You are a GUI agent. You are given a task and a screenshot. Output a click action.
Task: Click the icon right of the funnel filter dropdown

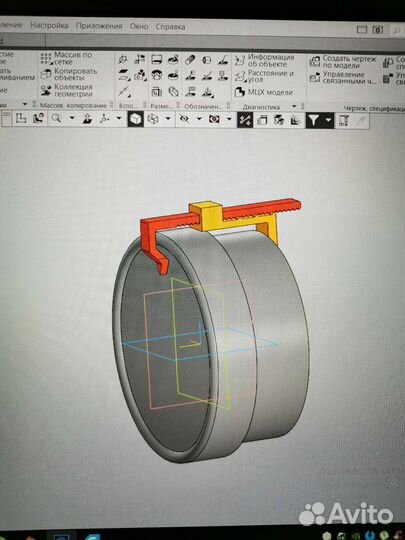(344, 121)
